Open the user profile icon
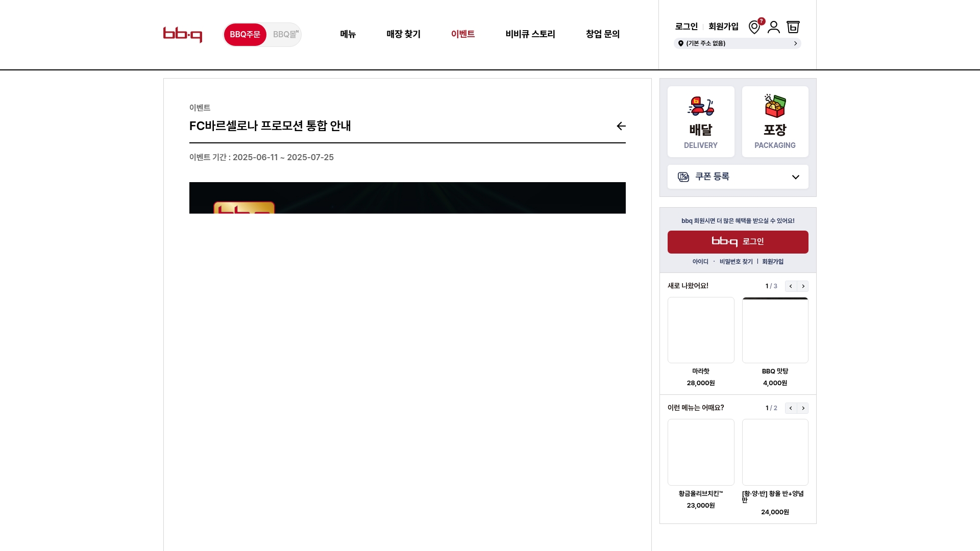The height and width of the screenshot is (551, 980). [x=774, y=27]
